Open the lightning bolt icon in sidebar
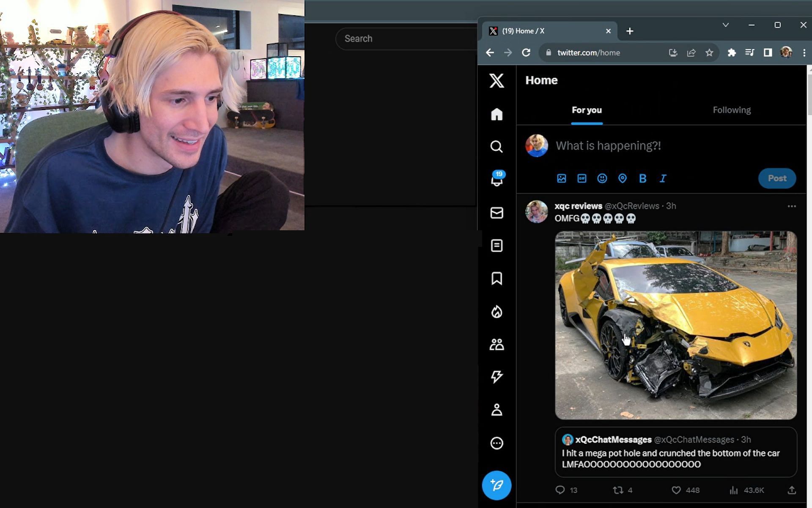This screenshot has height=508, width=812. click(497, 377)
